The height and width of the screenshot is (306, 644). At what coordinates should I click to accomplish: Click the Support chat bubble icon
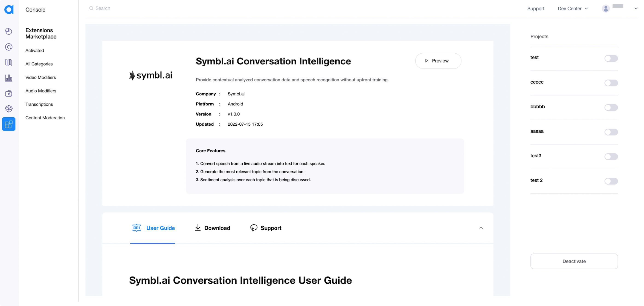[254, 228]
